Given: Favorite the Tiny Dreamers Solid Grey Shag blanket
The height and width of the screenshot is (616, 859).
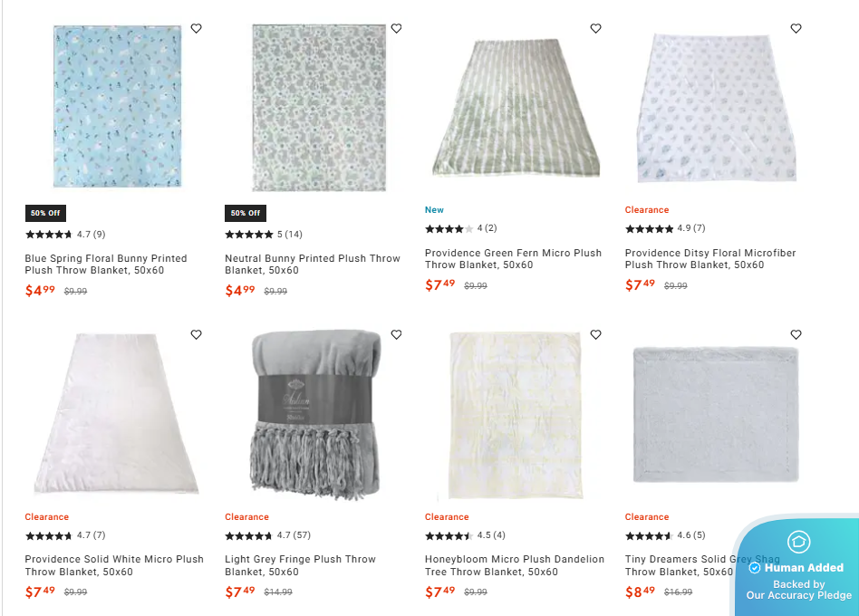Looking at the screenshot, I should tap(796, 334).
